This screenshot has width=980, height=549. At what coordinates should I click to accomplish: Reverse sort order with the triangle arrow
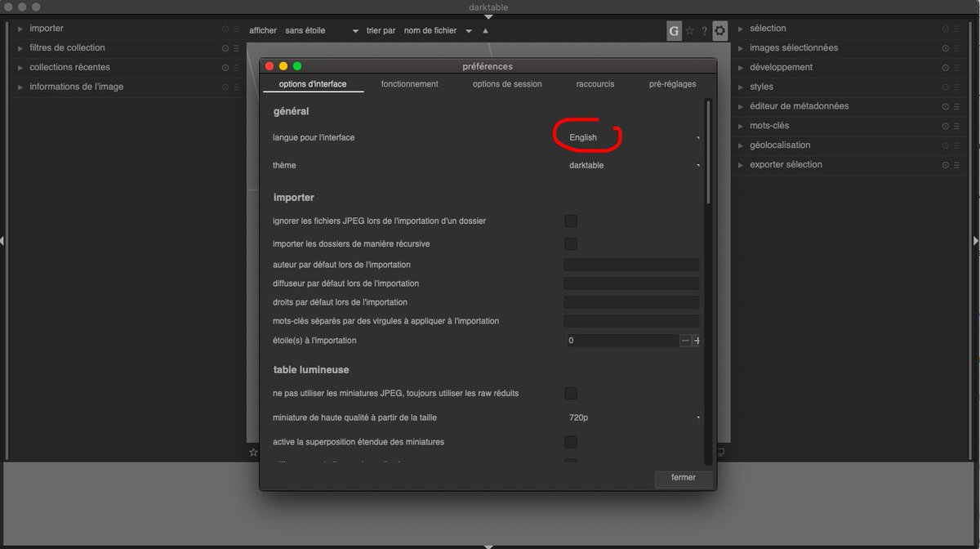click(x=486, y=31)
